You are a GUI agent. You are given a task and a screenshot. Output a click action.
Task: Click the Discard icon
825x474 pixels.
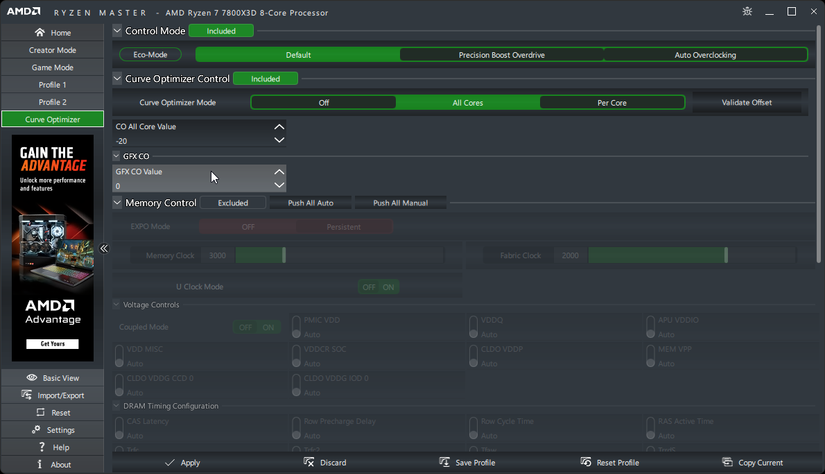[x=309, y=462]
